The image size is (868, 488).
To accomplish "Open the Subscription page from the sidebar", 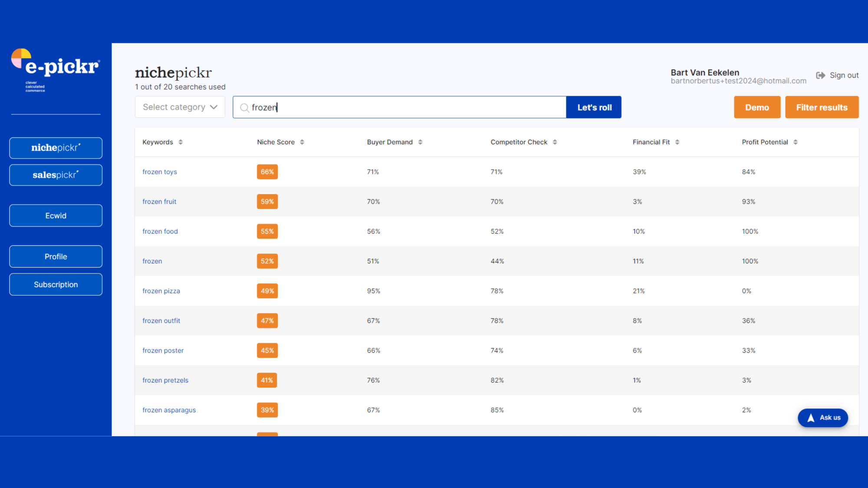I will (56, 284).
